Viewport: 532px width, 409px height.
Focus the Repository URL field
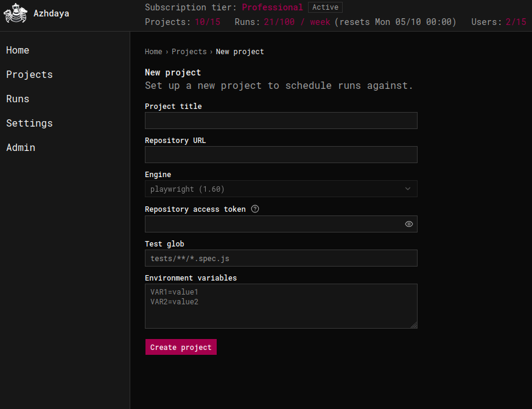pos(281,155)
